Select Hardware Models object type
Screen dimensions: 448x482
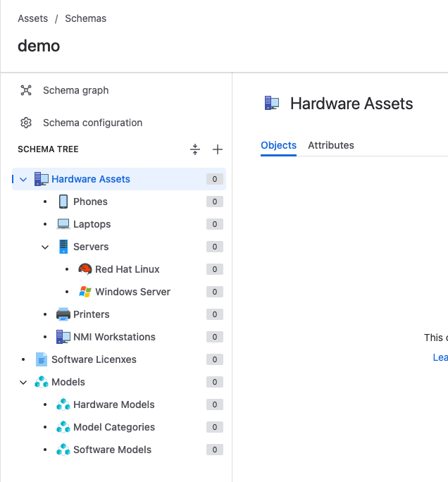pos(113,404)
